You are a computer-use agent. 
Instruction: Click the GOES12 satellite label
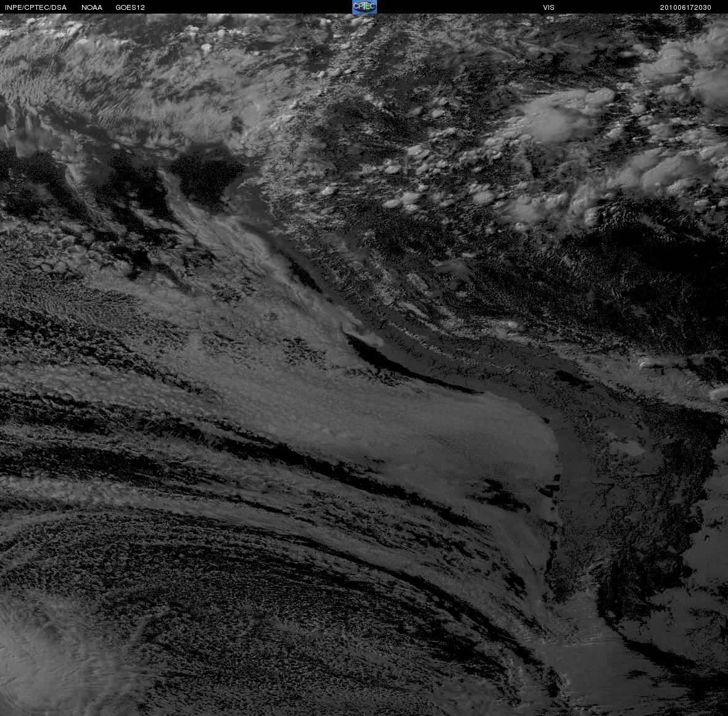click(x=130, y=7)
